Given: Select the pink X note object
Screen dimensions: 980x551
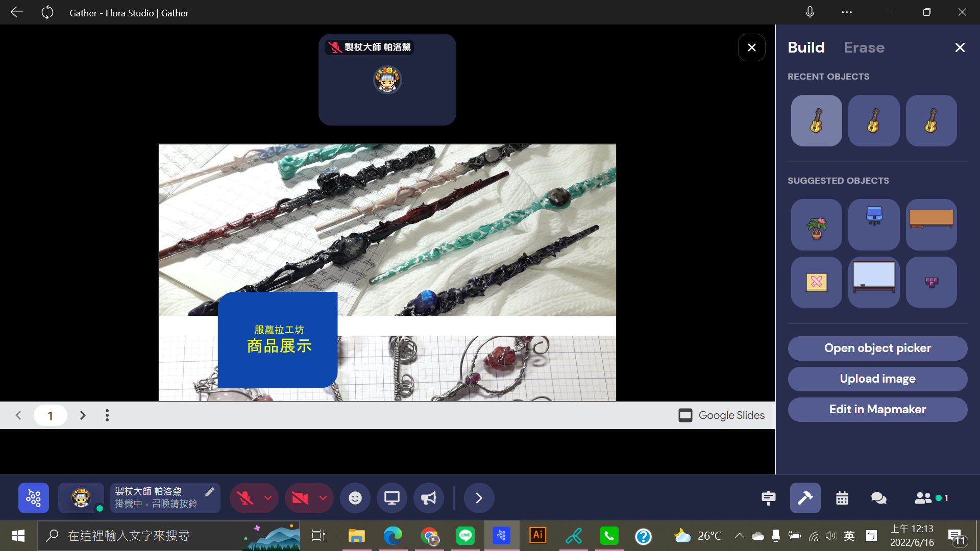Looking at the screenshot, I should coord(816,282).
